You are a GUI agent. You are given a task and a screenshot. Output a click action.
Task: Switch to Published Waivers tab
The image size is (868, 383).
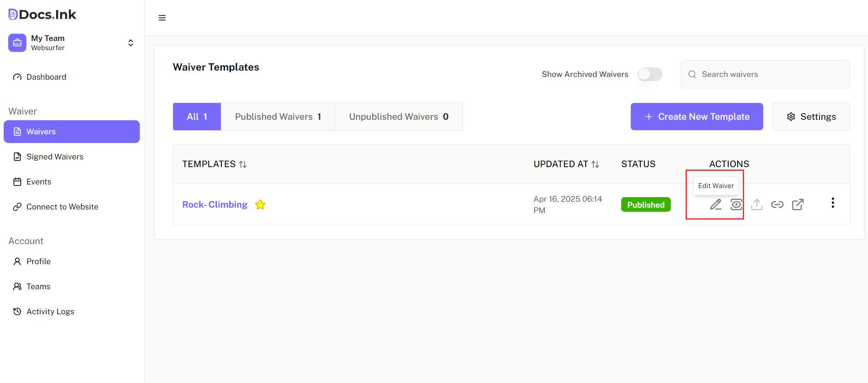coord(278,117)
